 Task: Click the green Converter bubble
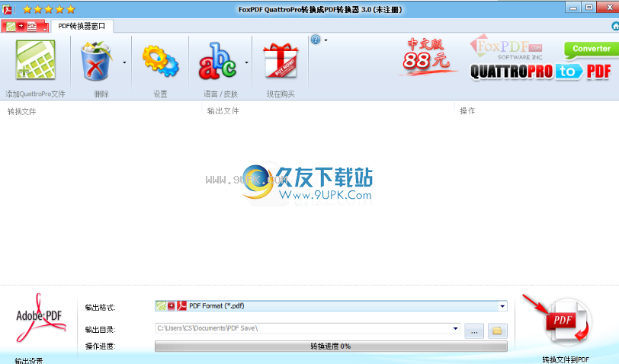(x=591, y=49)
